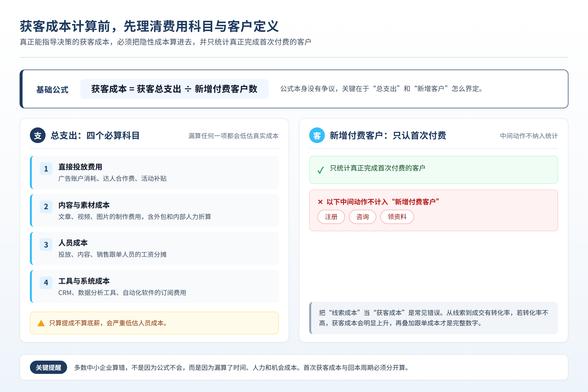Click the red X icon
The image size is (588, 392).
[x=320, y=202]
